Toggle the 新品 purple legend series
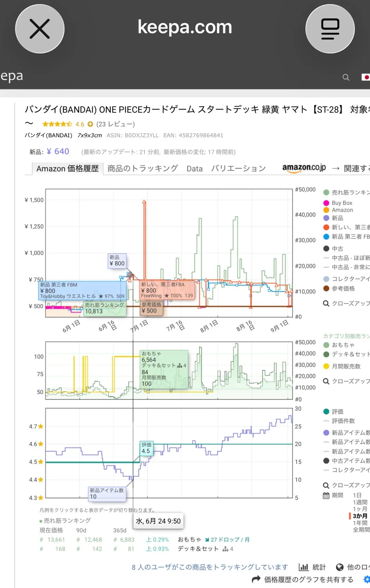The height and width of the screenshot is (588, 370). point(333,218)
